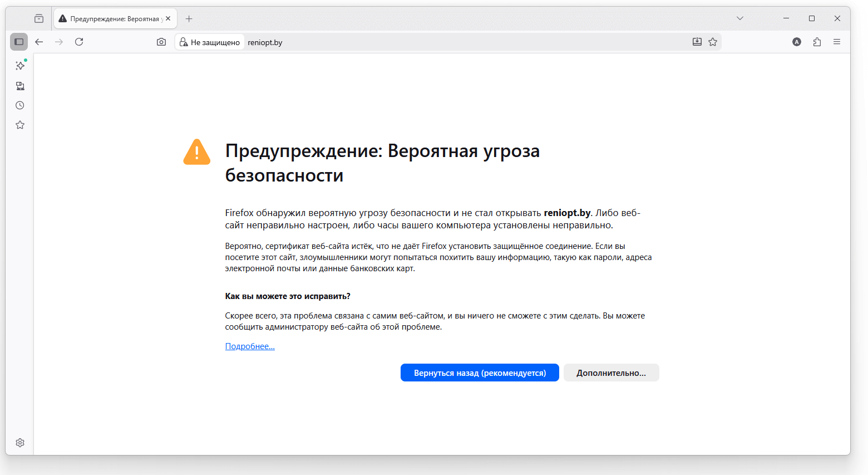868x475 pixels.
Task: Open sidebar settings with the gear icon
Action: click(x=20, y=442)
